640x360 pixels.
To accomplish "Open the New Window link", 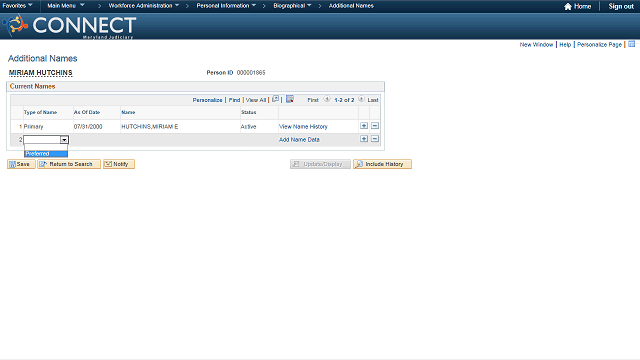I will (x=536, y=44).
